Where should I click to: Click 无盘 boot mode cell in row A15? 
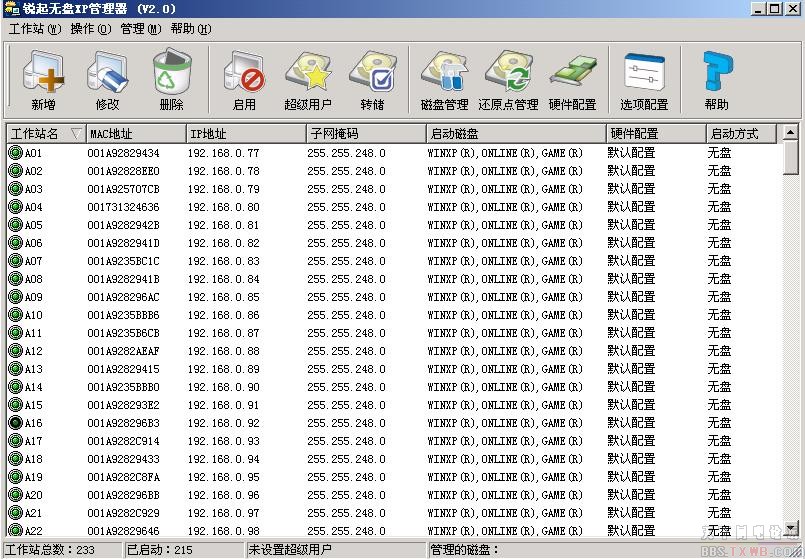(719, 404)
